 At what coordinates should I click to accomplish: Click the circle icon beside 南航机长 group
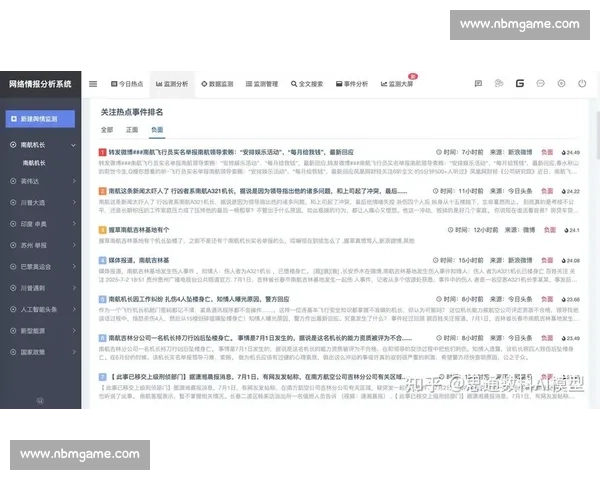pyautogui.click(x=13, y=145)
